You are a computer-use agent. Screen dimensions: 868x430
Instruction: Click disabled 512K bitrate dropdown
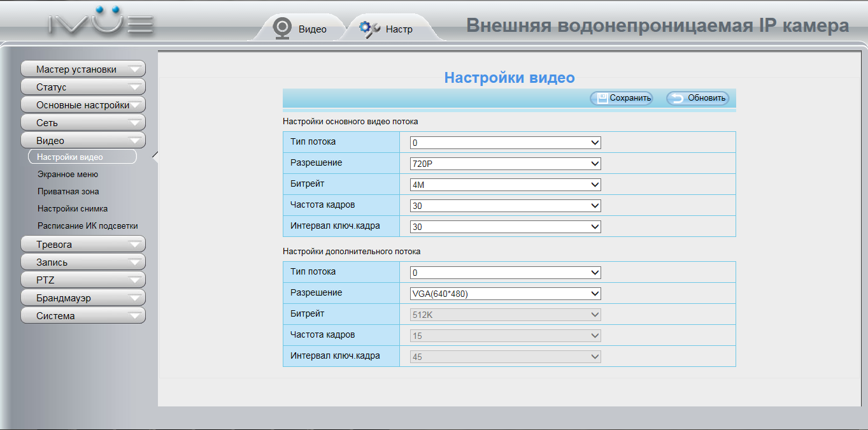[x=506, y=315]
